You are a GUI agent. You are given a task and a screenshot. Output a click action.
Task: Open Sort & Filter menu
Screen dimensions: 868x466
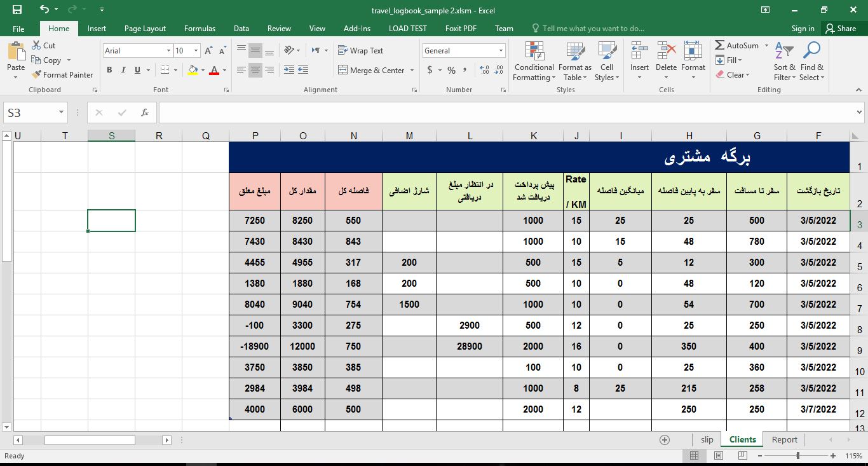pyautogui.click(x=784, y=62)
